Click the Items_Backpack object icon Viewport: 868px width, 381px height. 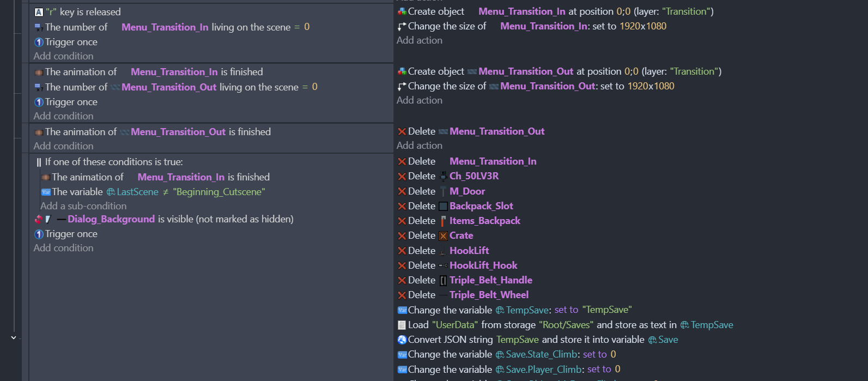[x=443, y=221]
